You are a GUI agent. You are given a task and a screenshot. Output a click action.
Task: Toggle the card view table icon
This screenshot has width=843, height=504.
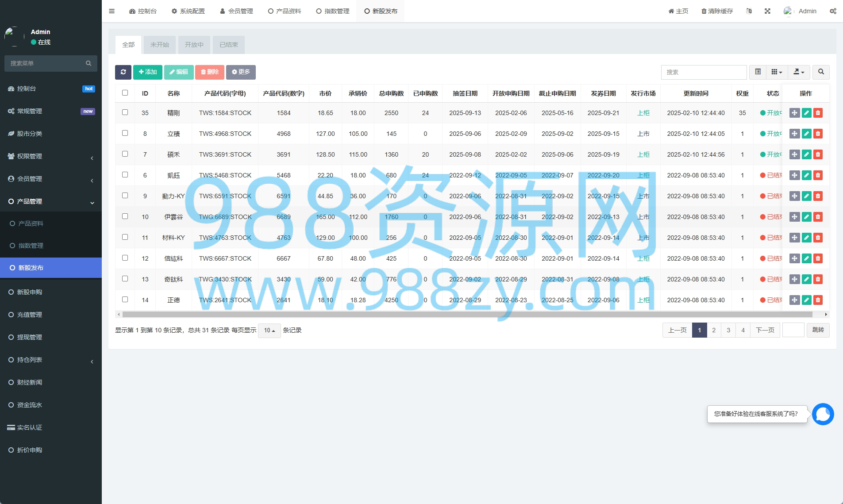tap(758, 72)
